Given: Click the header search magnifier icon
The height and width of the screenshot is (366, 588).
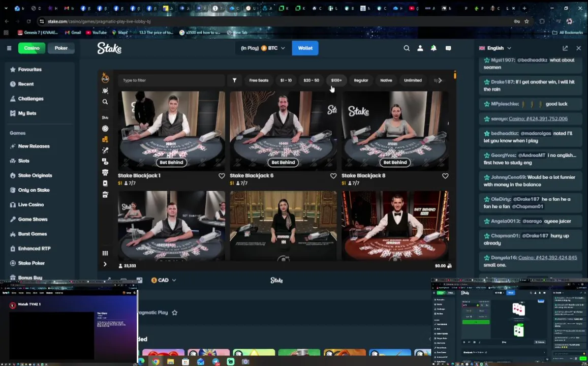Looking at the screenshot, I should (407, 48).
